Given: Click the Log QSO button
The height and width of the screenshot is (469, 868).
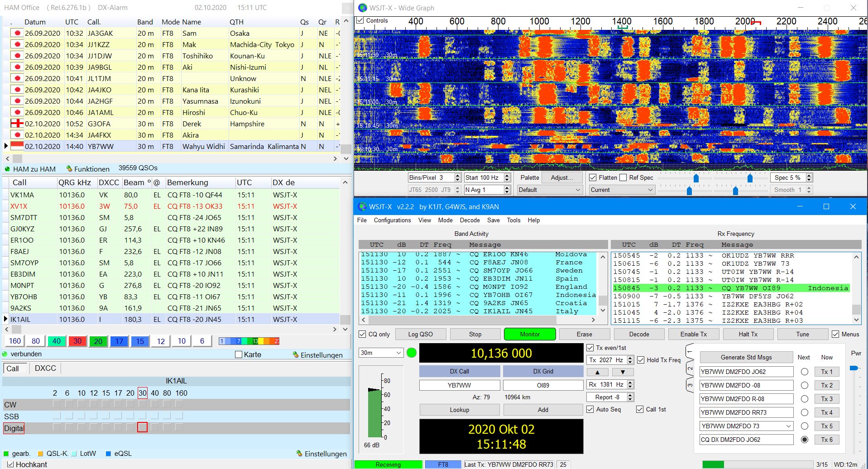Looking at the screenshot, I should [420, 334].
